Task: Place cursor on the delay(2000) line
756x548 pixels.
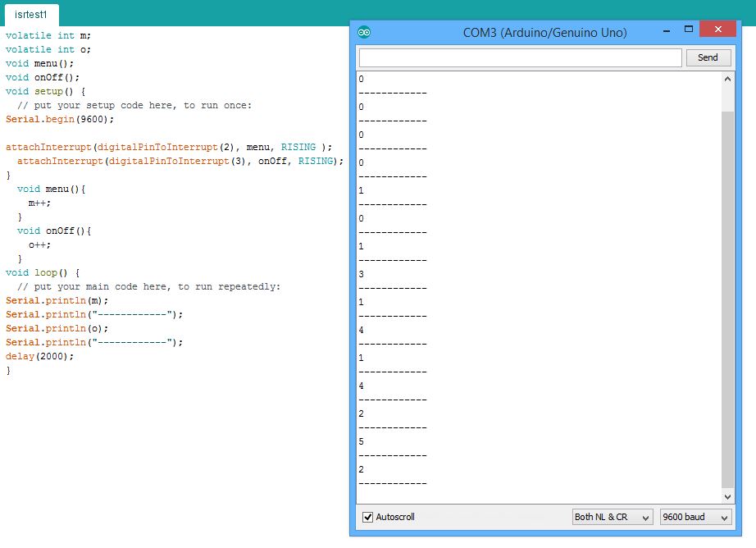Action: tap(41, 356)
